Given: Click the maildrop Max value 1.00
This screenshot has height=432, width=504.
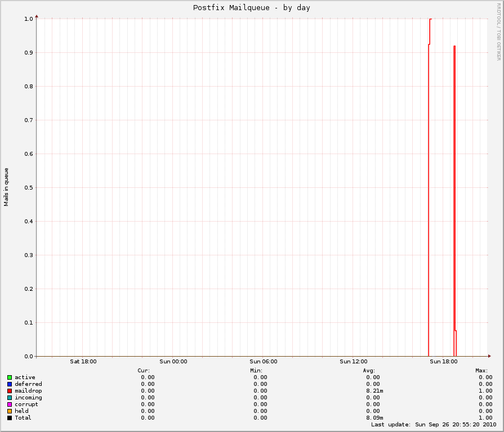Looking at the screenshot, I should tap(485, 391).
